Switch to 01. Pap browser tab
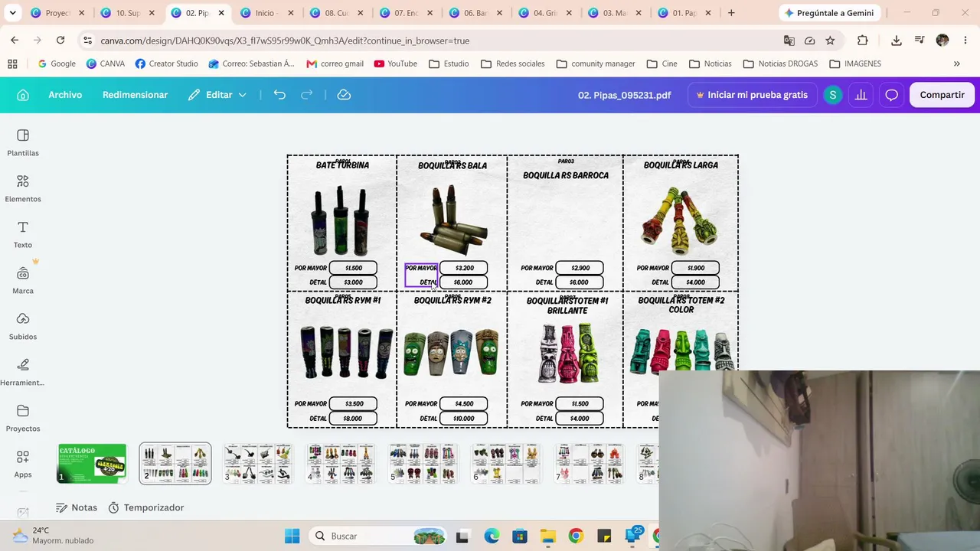980x551 pixels. [x=684, y=13]
